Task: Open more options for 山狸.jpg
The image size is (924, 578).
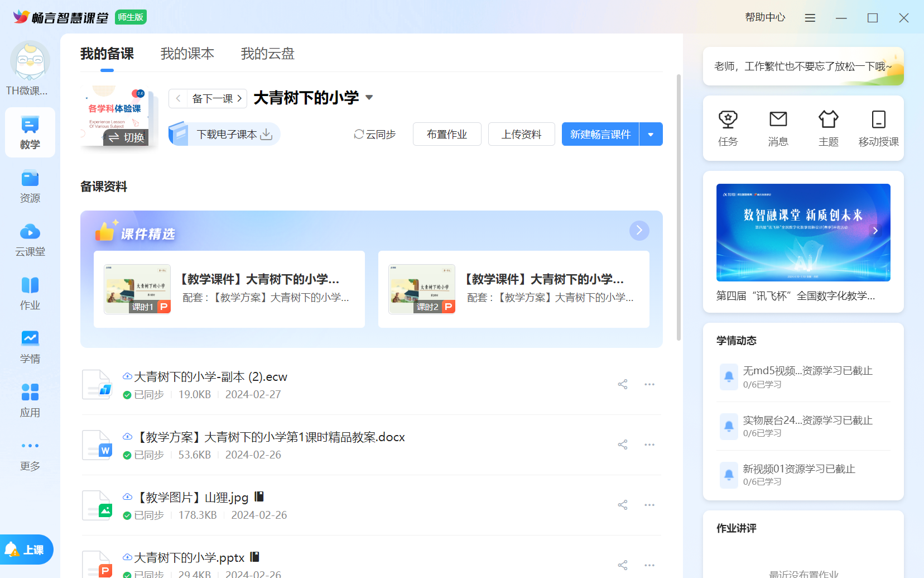Action: pyautogui.click(x=649, y=505)
